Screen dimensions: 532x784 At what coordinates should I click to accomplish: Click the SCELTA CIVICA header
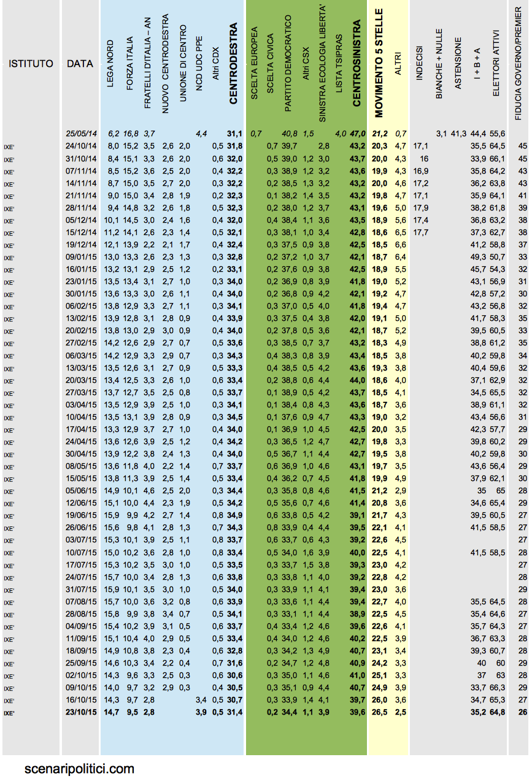coord(271,63)
